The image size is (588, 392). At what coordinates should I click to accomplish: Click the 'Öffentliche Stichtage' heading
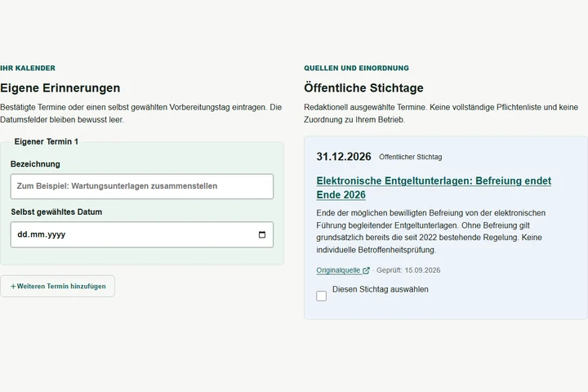pyautogui.click(x=363, y=87)
